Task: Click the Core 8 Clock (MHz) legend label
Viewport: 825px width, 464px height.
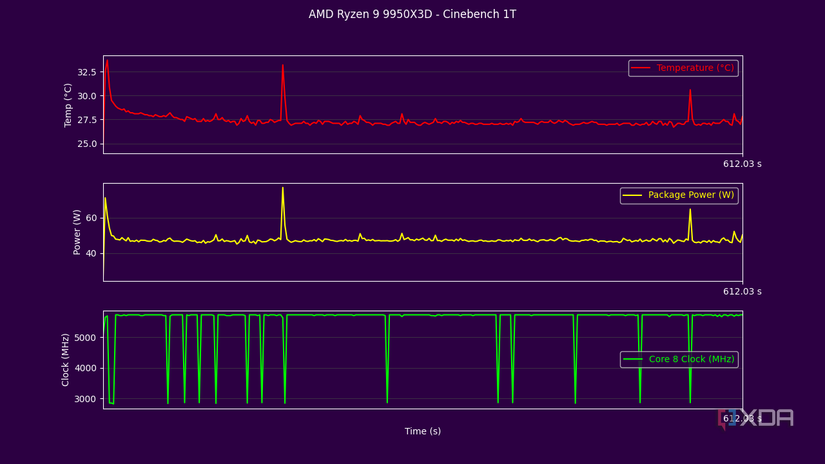Action: click(691, 359)
